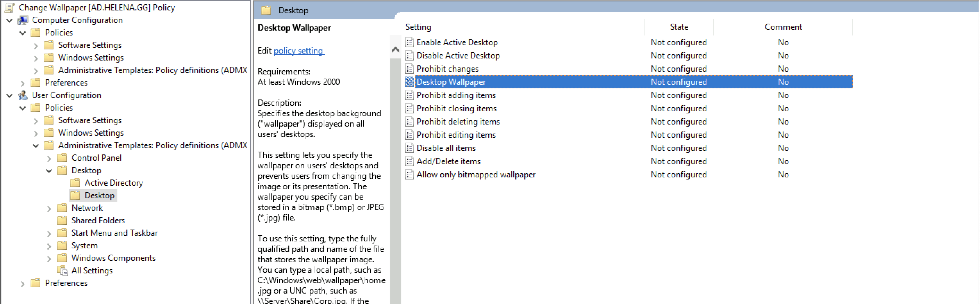
Task: Select the Shared Folders tree item
Action: (x=98, y=220)
